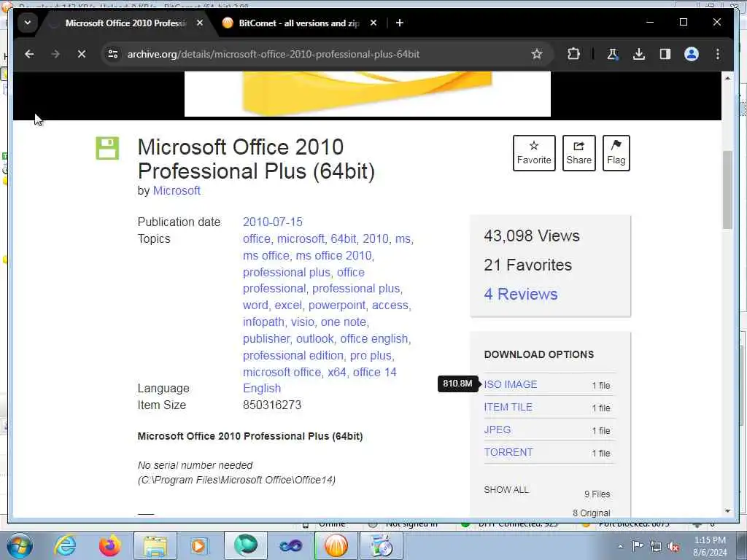The height and width of the screenshot is (560, 747).
Task: Open the 2010-07-15 publication date link
Action: click(273, 222)
